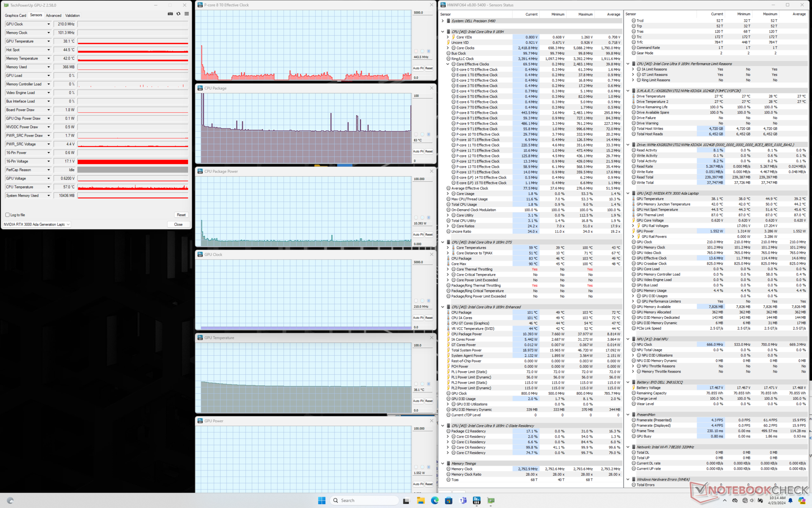Click the GPU-Z refresh icon

178,14
